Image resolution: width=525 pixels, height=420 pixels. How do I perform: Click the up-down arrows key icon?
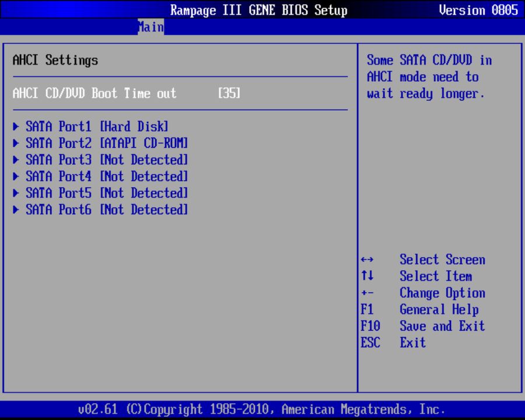(367, 276)
